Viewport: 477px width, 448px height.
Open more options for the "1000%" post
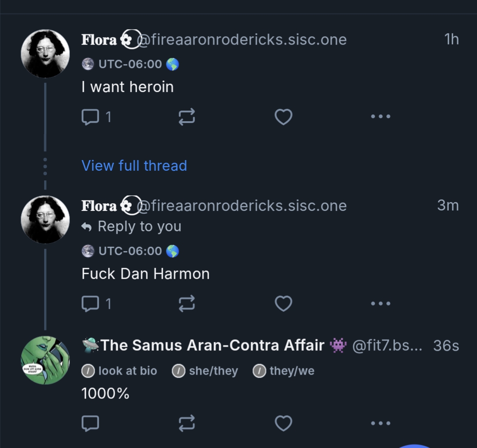tap(380, 423)
